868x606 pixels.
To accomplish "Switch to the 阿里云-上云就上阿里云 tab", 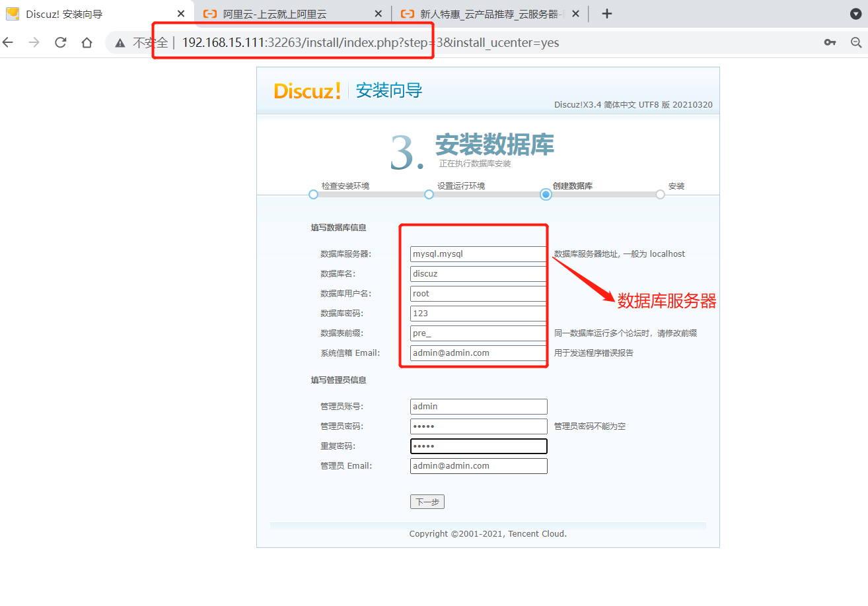I will pyautogui.click(x=293, y=14).
